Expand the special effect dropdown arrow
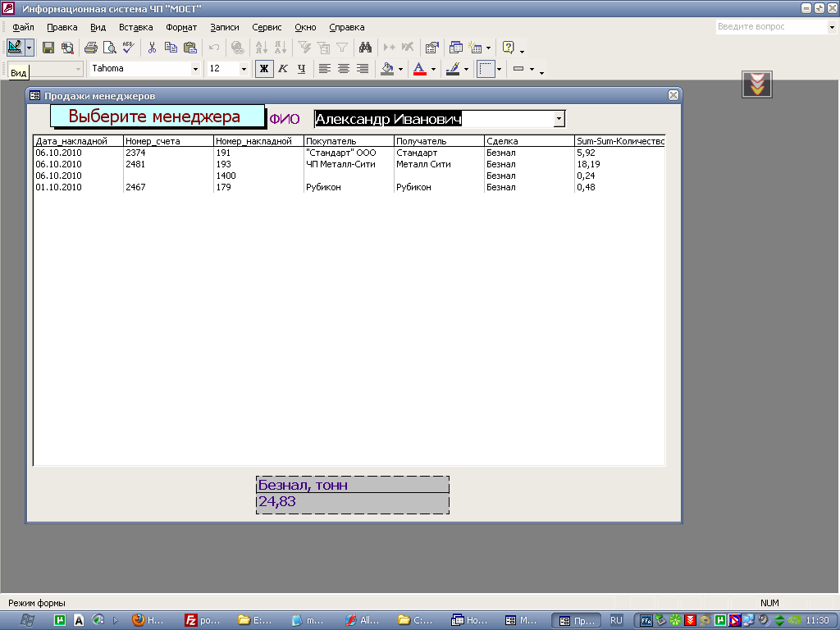 (x=532, y=69)
